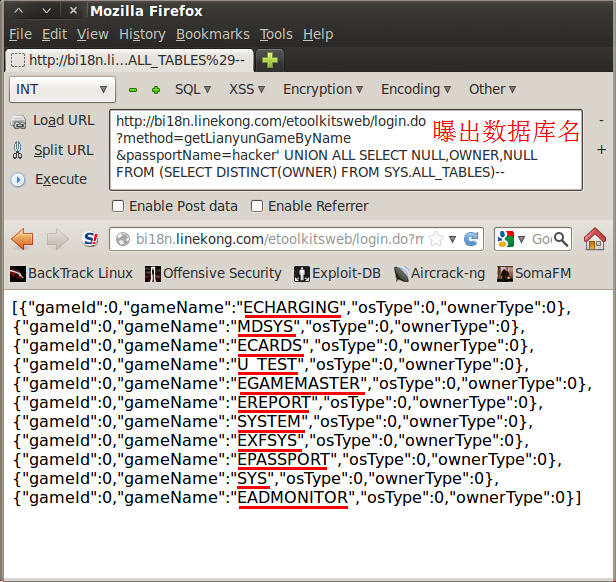Click the HackBar green plus icon
The height and width of the screenshot is (582, 616).
point(156,90)
